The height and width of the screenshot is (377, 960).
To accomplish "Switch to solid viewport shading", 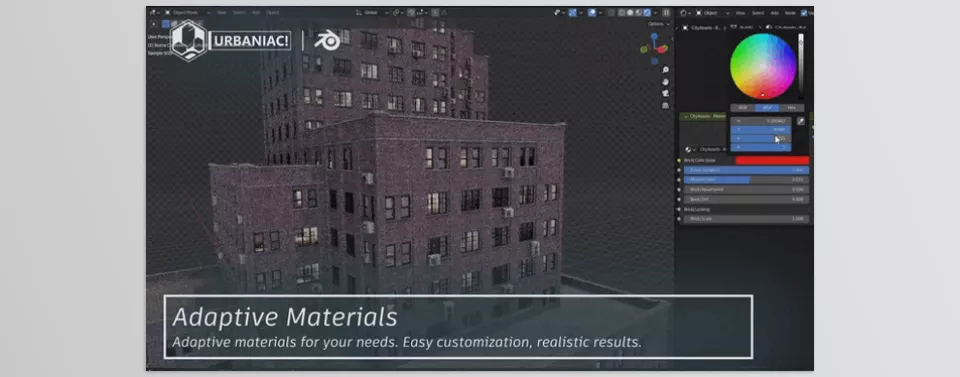I will tap(630, 13).
